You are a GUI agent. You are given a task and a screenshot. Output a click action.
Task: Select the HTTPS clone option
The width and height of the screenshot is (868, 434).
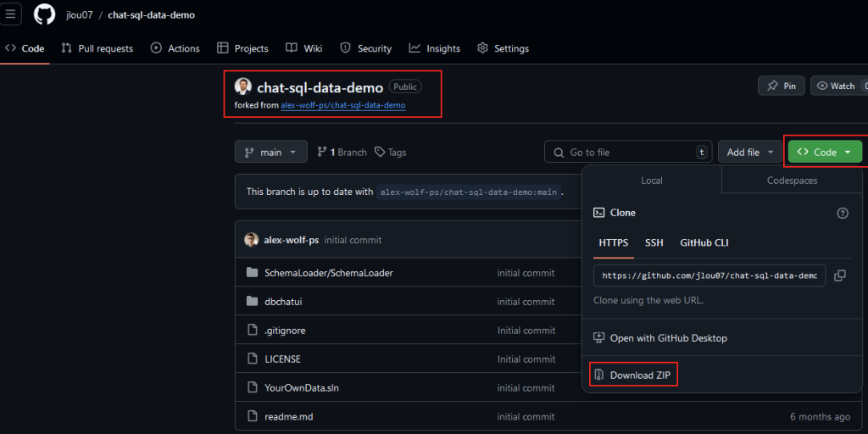pyautogui.click(x=614, y=242)
